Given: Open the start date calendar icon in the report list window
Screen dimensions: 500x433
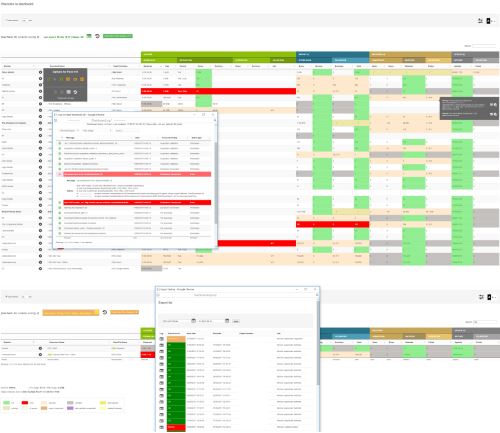Looking at the screenshot, I should [x=193, y=321].
